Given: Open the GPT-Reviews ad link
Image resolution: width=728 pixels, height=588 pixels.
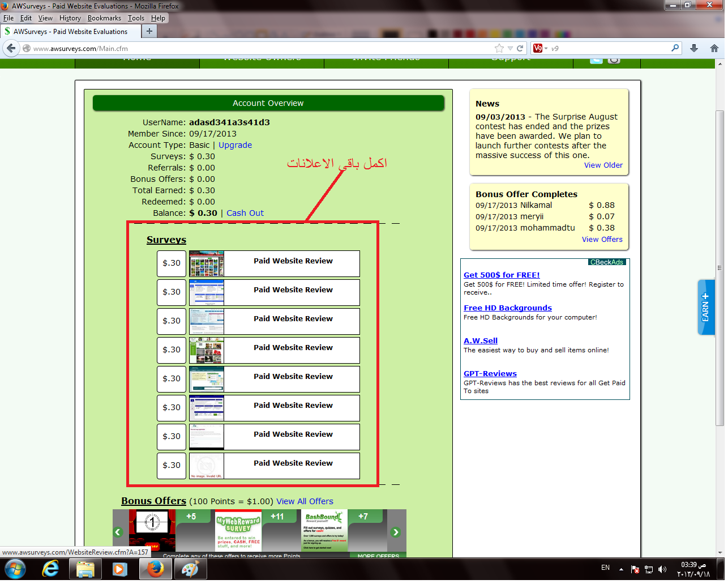Looking at the screenshot, I should coord(490,373).
